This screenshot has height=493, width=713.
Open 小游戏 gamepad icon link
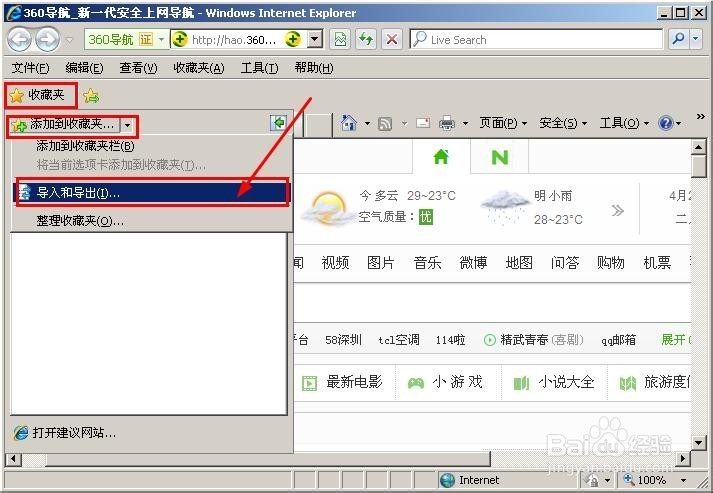[x=445, y=382]
